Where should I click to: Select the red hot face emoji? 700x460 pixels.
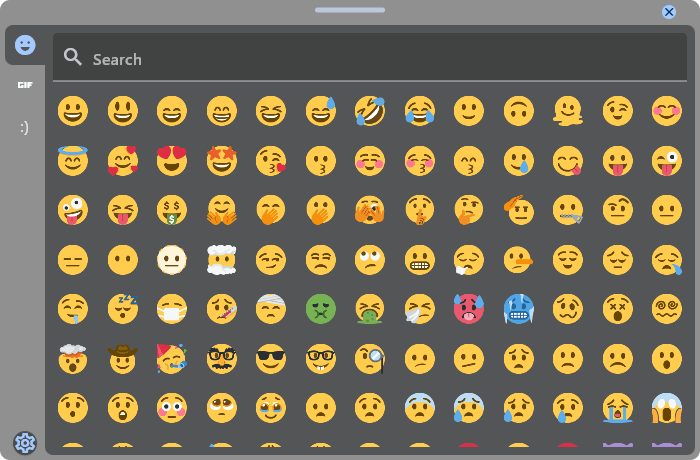click(x=469, y=309)
